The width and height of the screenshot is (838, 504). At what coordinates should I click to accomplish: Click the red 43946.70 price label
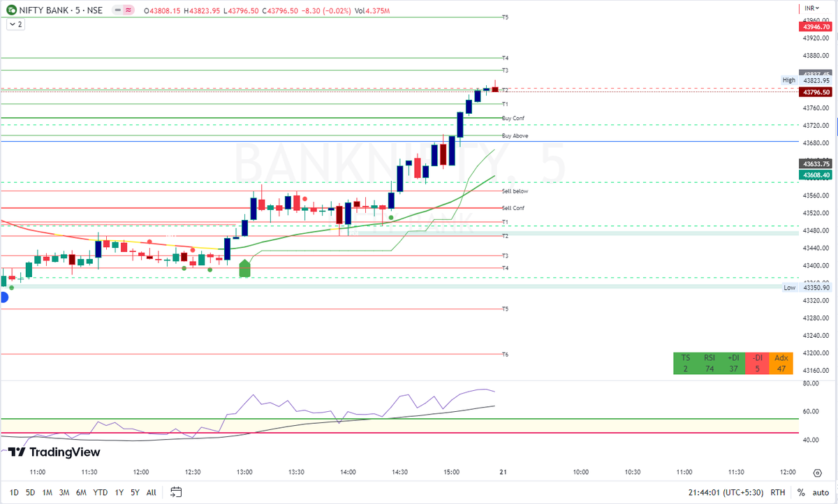(816, 27)
